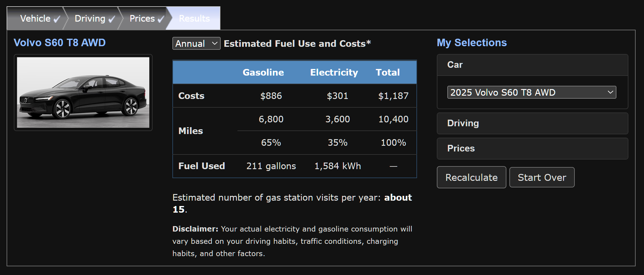Click the Volvo S60 car photo
The image size is (644, 275).
(83, 92)
